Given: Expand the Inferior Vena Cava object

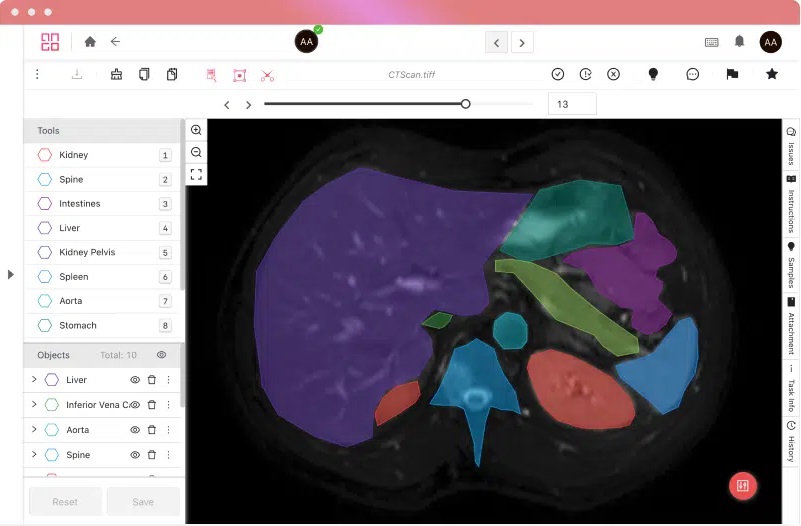Looking at the screenshot, I should (x=33, y=405).
